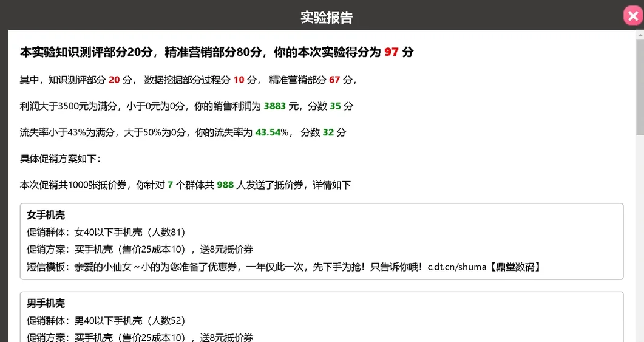Click the 【鼎堂数码】 signature text
Viewport: 644px width, 342px height.
[x=515, y=267]
